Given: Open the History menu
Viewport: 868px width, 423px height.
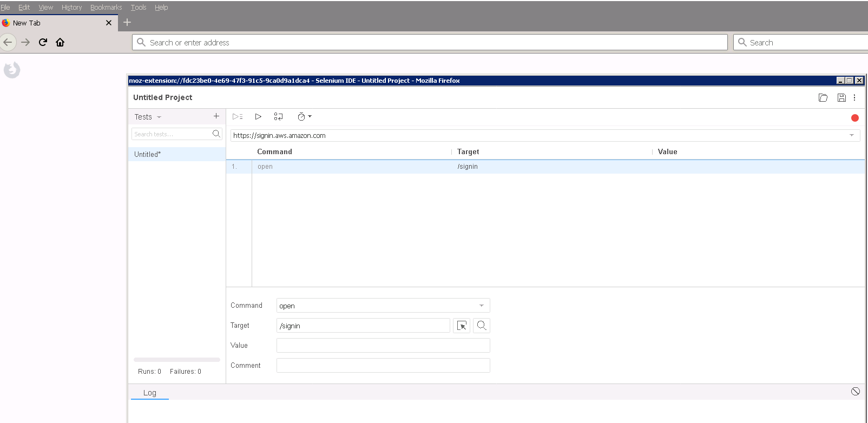Looking at the screenshot, I should [x=71, y=8].
